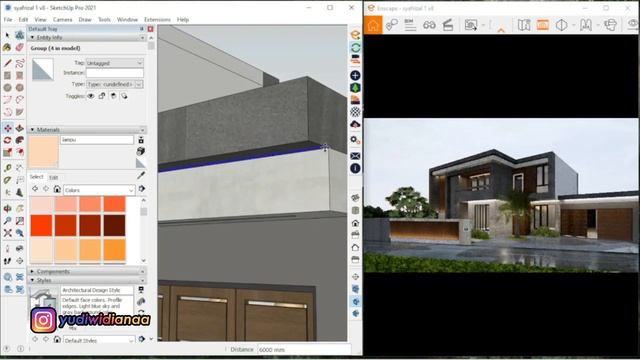Select the arrow Select tool in SketchUp

click(7, 36)
